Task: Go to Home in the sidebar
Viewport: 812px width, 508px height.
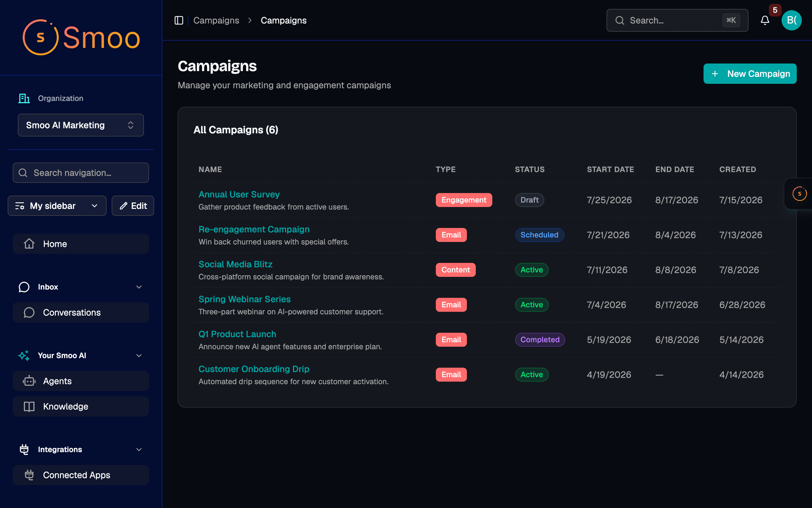Action: click(x=81, y=244)
